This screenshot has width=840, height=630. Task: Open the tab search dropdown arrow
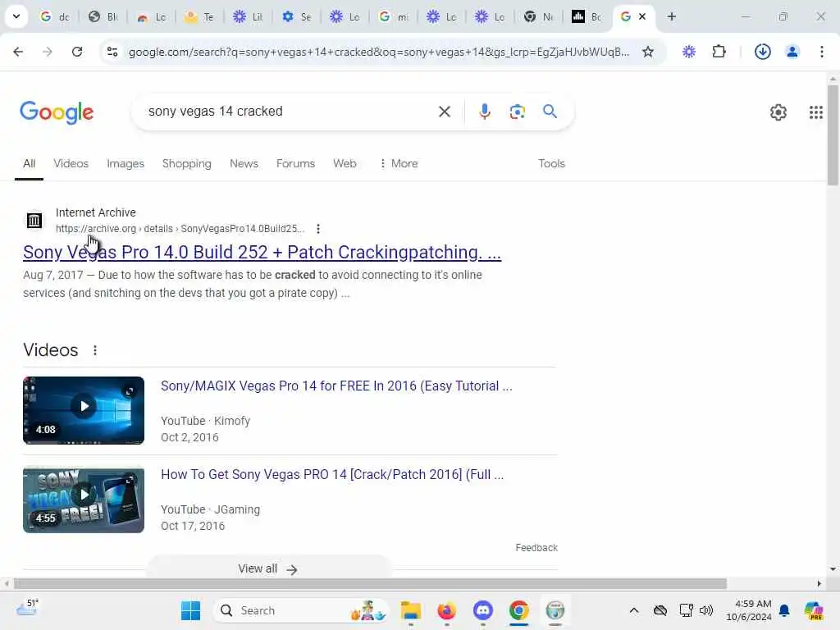(x=16, y=16)
